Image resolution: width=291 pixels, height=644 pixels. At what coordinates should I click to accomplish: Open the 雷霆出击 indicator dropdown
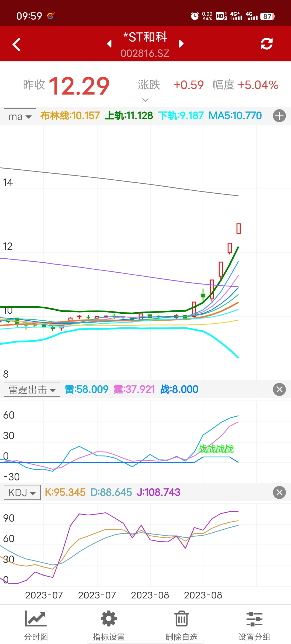point(32,390)
